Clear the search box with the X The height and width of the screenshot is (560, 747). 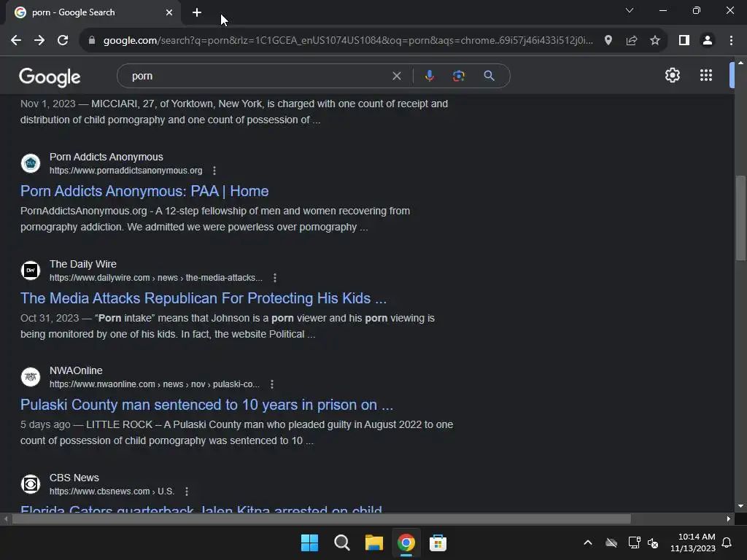[396, 76]
